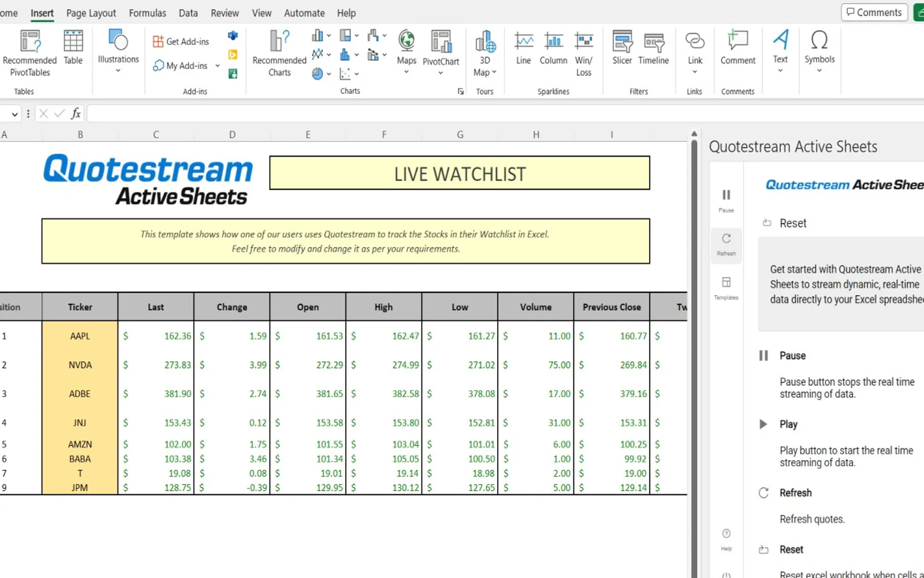The height and width of the screenshot is (578, 924).
Task: Select the AAPL ticker cell
Action: [80, 336]
